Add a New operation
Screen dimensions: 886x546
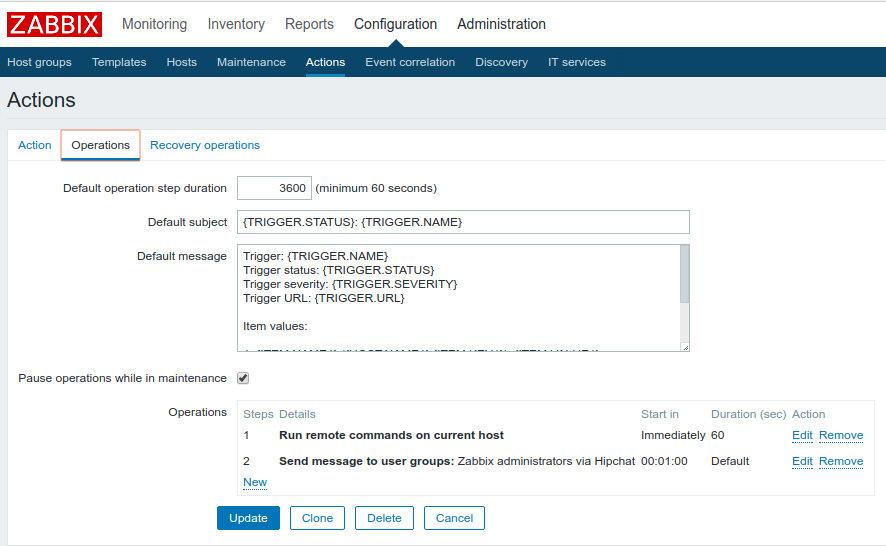[255, 482]
